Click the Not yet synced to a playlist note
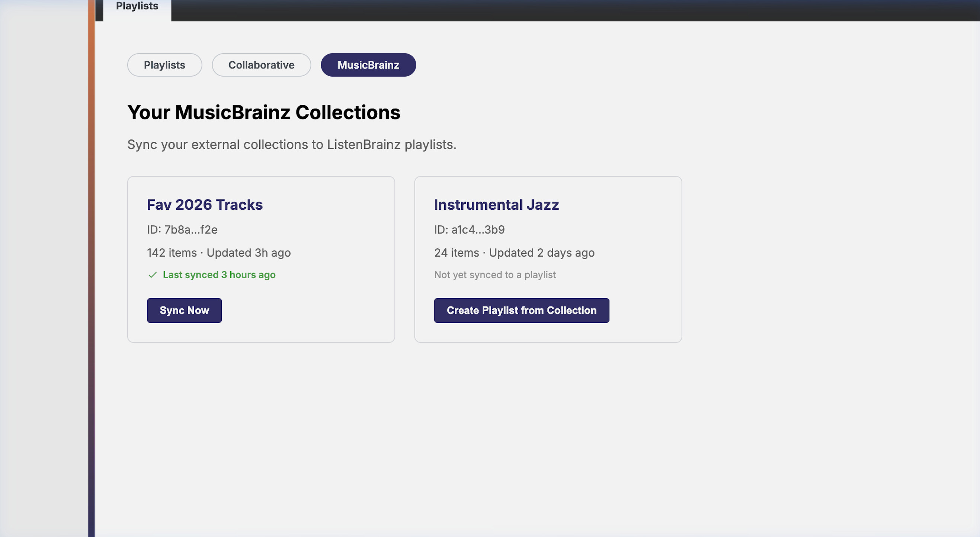 [494, 275]
